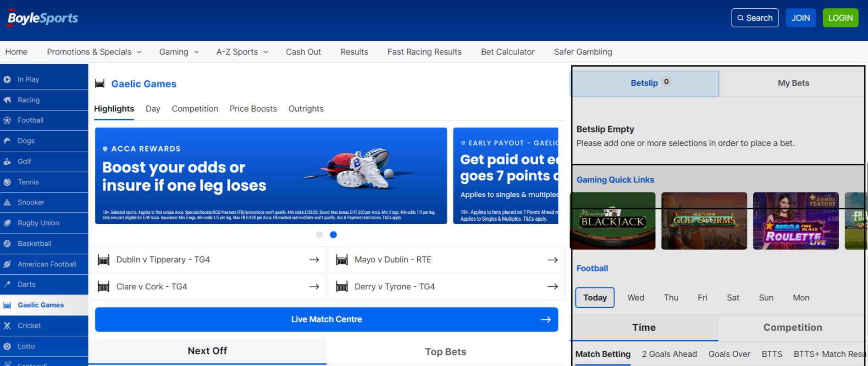The width and height of the screenshot is (868, 366).
Task: Click the LOGIN button
Action: (x=840, y=18)
